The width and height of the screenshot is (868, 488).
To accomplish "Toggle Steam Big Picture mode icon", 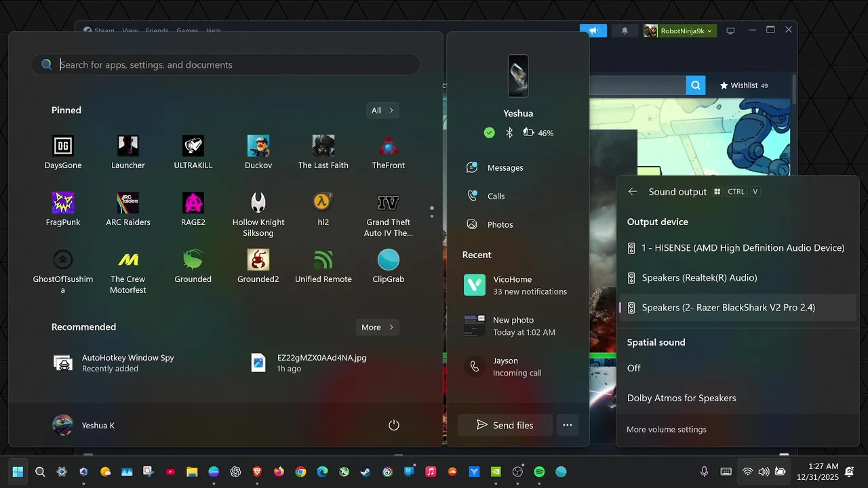I will (730, 30).
